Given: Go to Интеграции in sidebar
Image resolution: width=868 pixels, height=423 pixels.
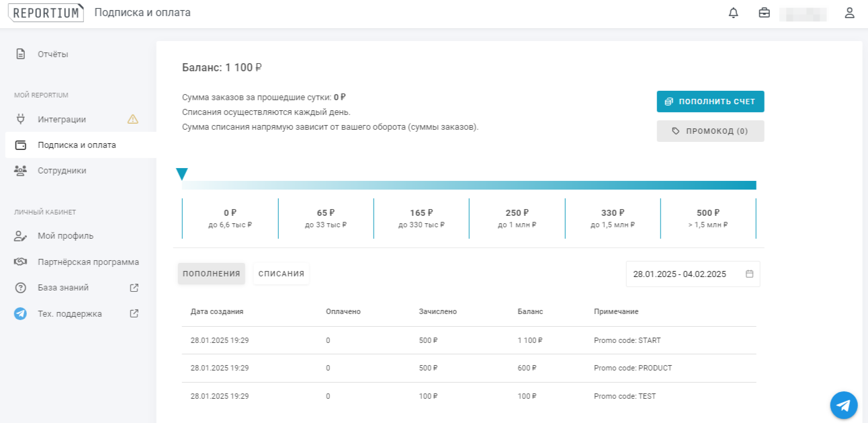Looking at the screenshot, I should (x=62, y=120).
